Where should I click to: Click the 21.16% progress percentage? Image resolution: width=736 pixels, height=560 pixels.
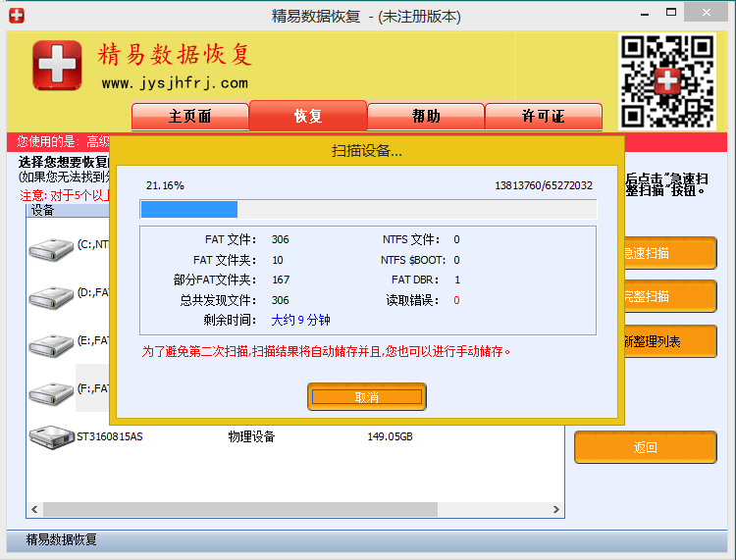click(165, 185)
